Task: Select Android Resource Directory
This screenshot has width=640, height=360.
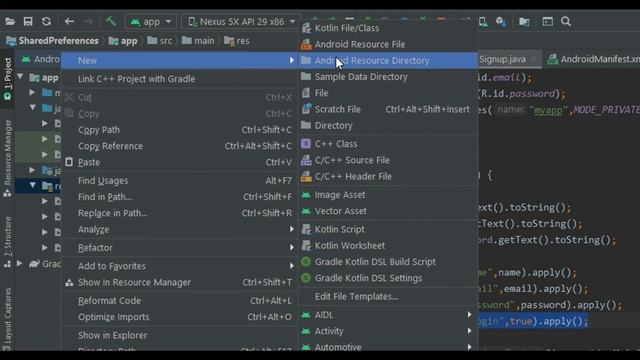Action: 388,60
